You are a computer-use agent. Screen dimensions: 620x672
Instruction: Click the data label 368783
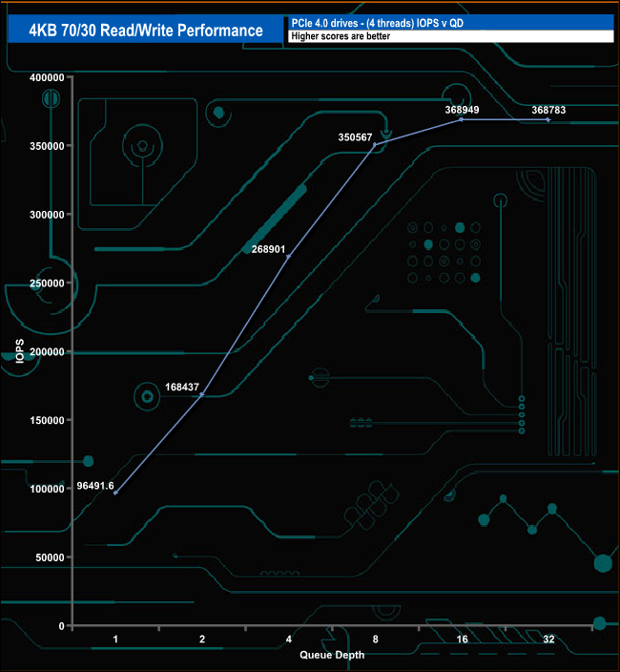click(x=548, y=110)
